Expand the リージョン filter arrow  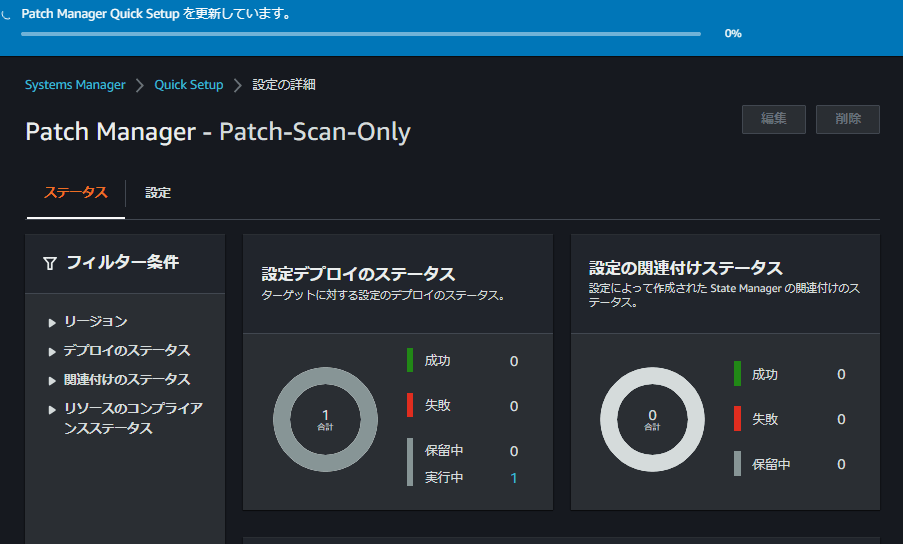52,322
